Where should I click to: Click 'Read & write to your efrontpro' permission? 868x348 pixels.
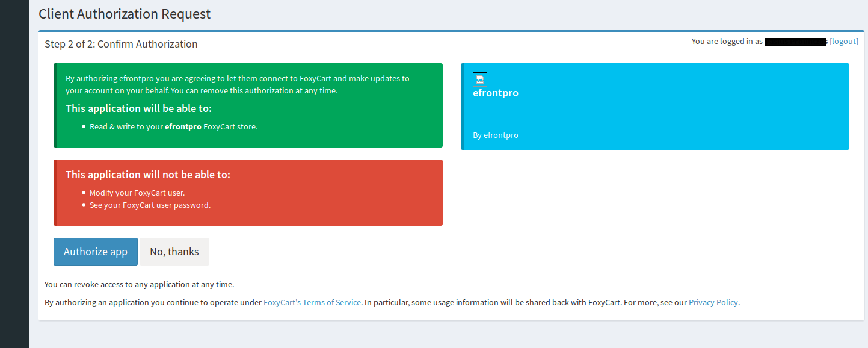point(173,127)
